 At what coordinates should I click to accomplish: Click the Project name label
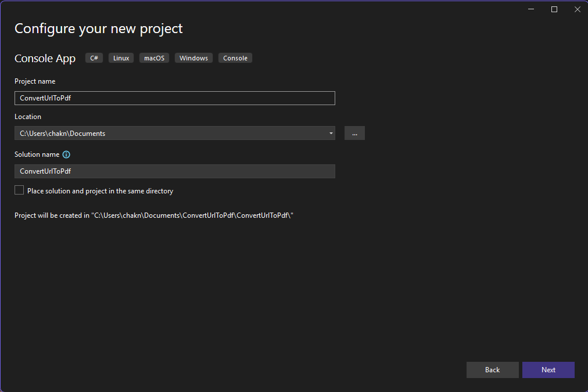35,81
